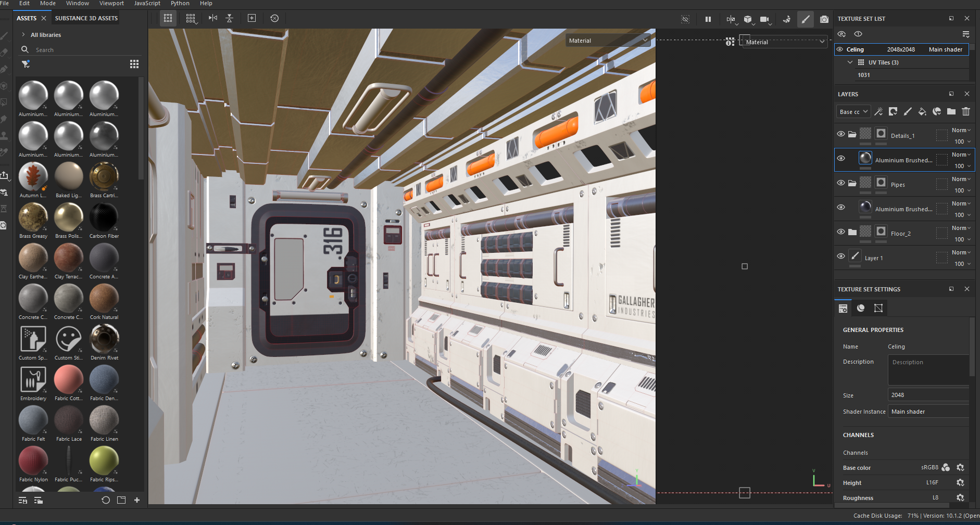Select the Paint brush tool in left toolbar
Screen dimensions: 980x525
click(4, 36)
